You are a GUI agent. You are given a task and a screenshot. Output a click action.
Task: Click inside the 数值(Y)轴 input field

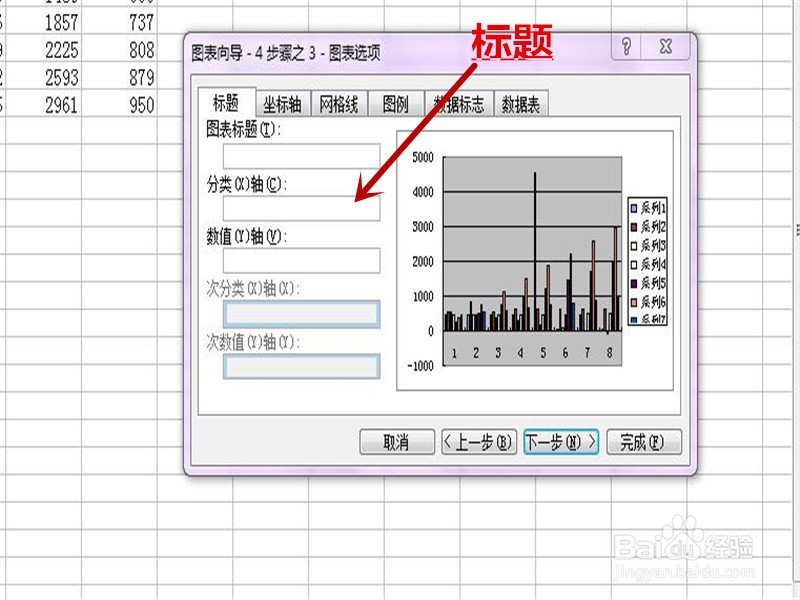300,259
